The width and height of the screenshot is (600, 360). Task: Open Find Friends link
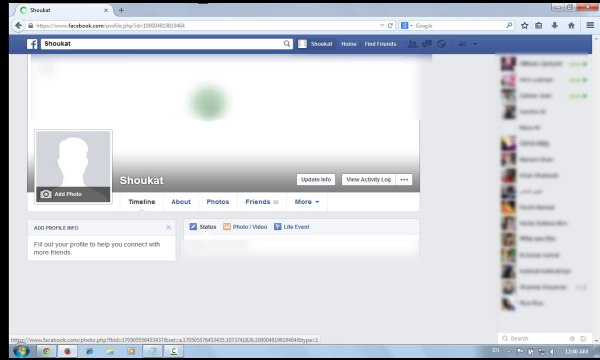(x=380, y=44)
